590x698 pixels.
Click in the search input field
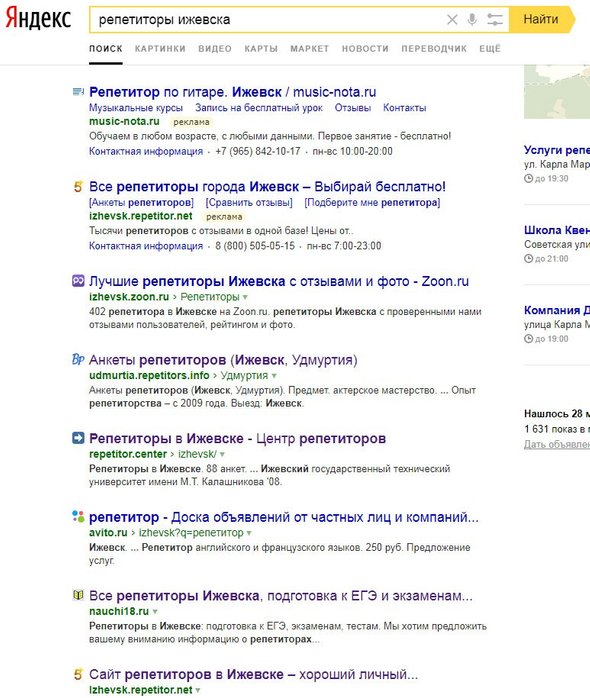(x=267, y=20)
